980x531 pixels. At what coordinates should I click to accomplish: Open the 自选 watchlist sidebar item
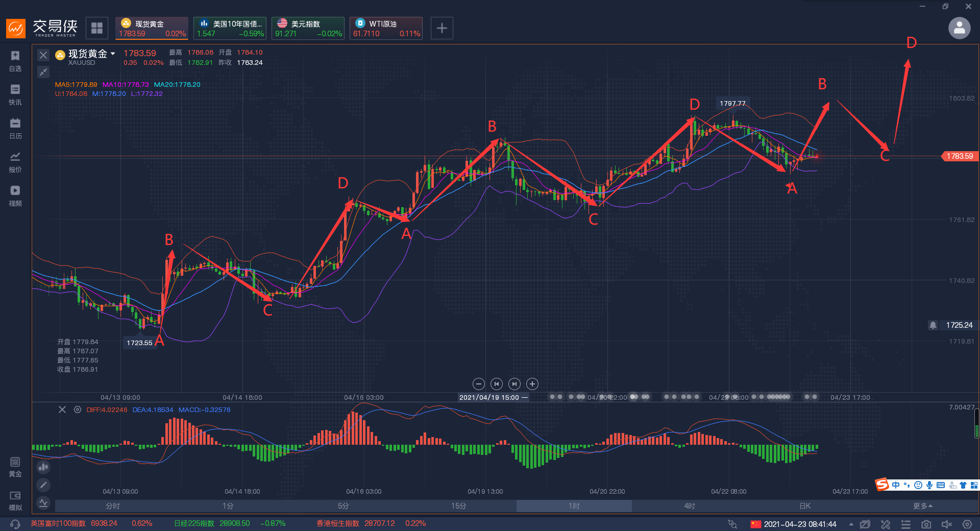coord(15,61)
